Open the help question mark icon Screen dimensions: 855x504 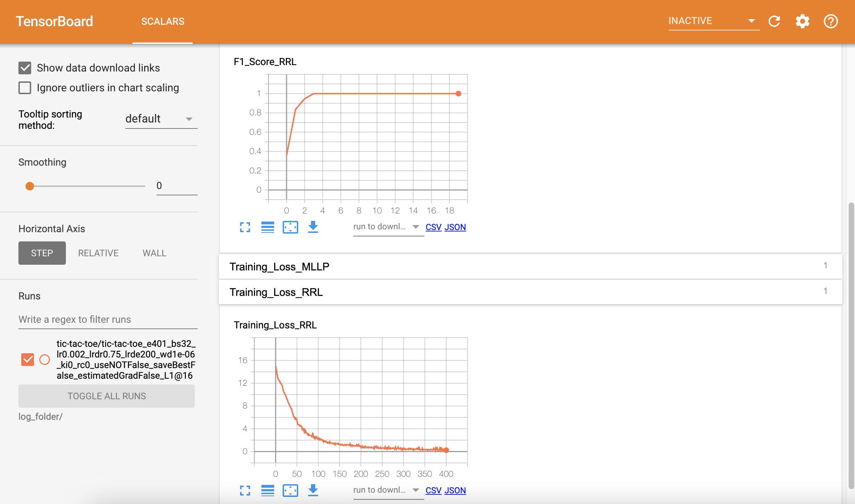[x=830, y=21]
